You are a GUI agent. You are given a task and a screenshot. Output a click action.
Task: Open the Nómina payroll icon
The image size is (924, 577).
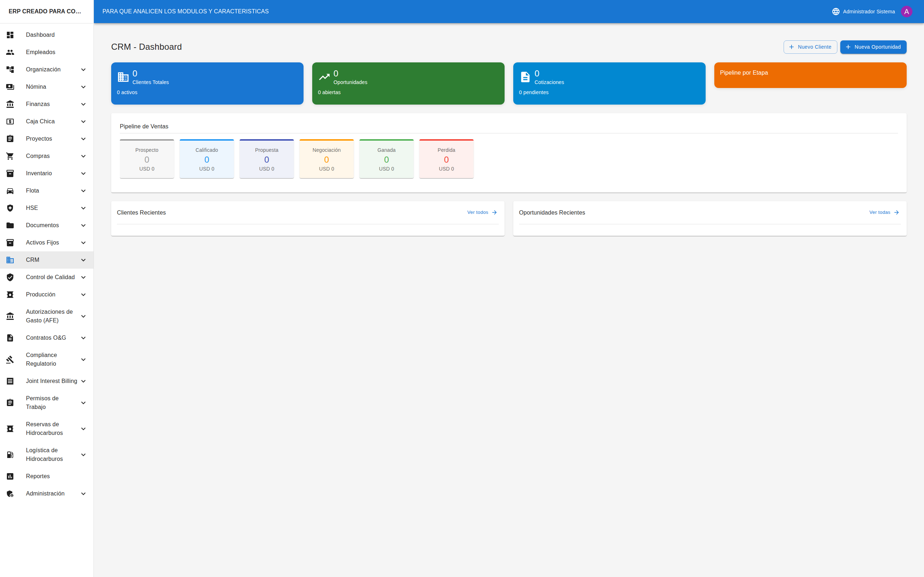pos(10,87)
